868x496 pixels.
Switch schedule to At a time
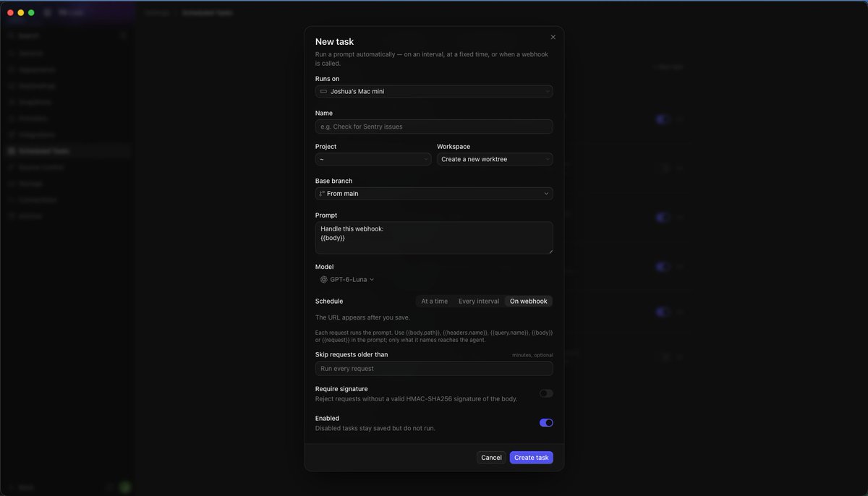[435, 302]
